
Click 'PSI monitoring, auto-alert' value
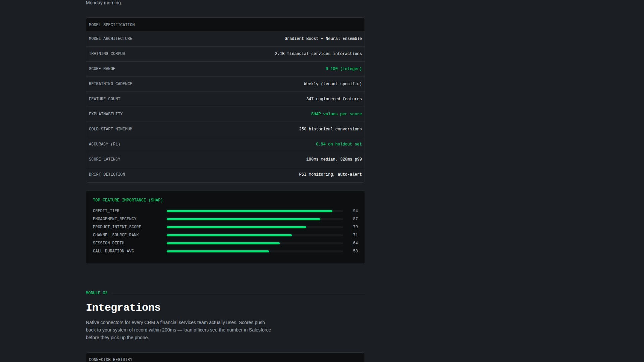coord(330,174)
